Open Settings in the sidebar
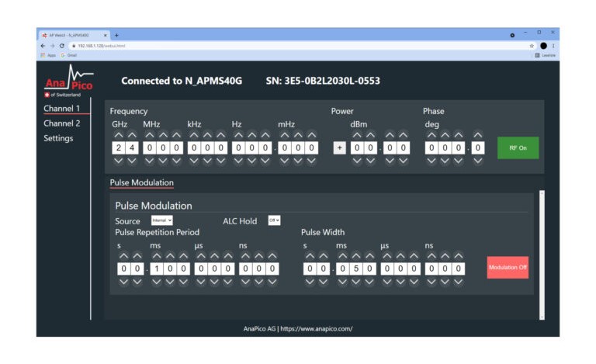The width and height of the screenshot is (596, 364). click(x=58, y=138)
